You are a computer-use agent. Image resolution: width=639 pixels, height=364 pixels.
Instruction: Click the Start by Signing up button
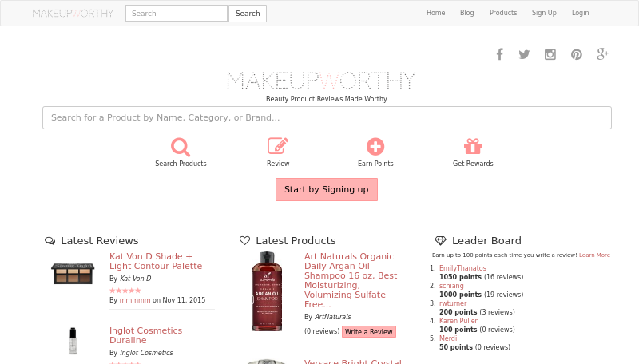pyautogui.click(x=327, y=189)
